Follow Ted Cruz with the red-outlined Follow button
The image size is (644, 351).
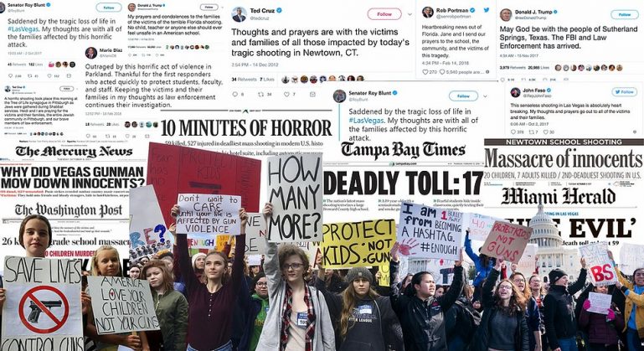[384, 14]
